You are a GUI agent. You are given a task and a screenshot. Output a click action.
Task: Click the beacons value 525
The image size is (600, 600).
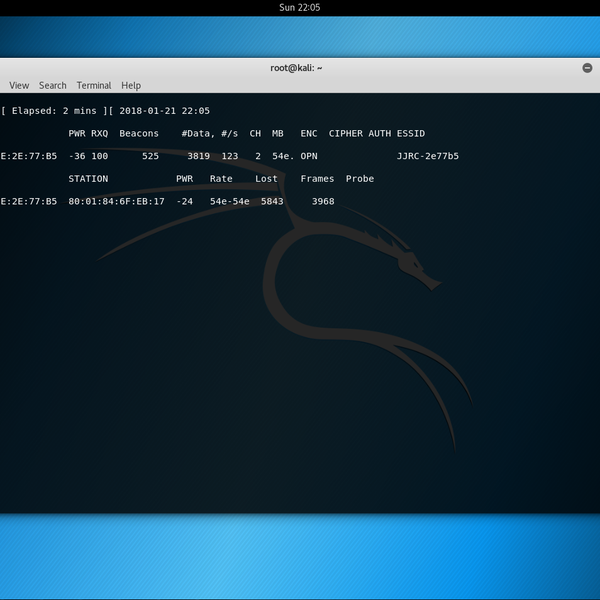point(150,156)
